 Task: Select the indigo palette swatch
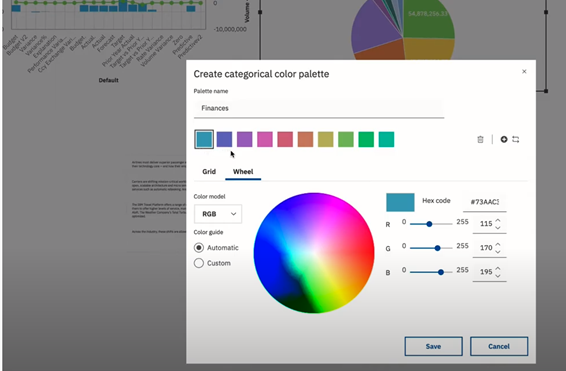[225, 139]
